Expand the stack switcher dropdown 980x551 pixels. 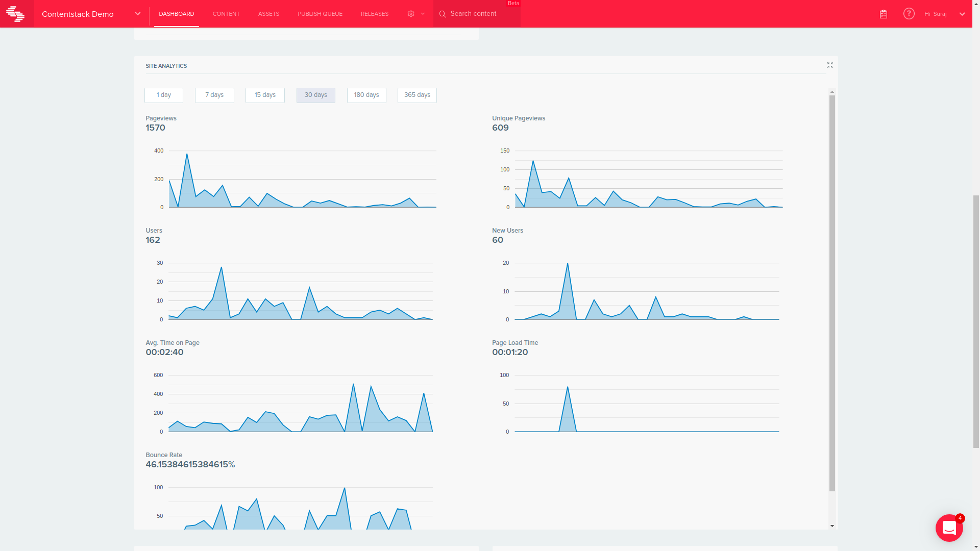[x=137, y=14]
